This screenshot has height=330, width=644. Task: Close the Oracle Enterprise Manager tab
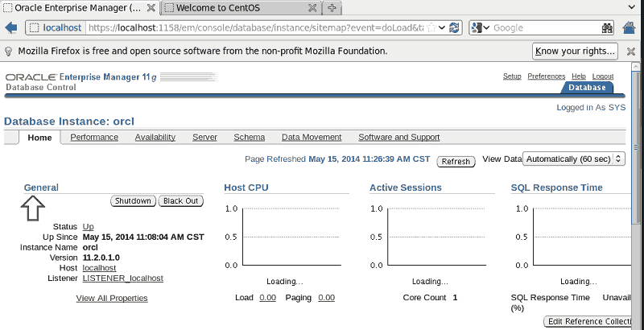pyautogui.click(x=151, y=8)
